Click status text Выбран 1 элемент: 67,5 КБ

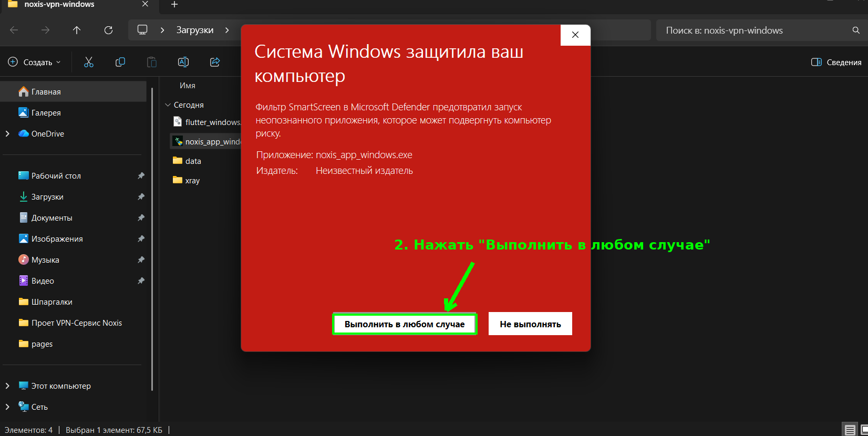pos(114,430)
